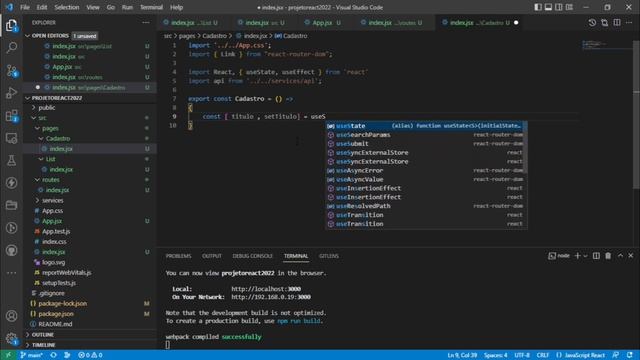The image size is (640, 360).
Task: Toggle secondary side bar layout button
Action: pos(559,7)
